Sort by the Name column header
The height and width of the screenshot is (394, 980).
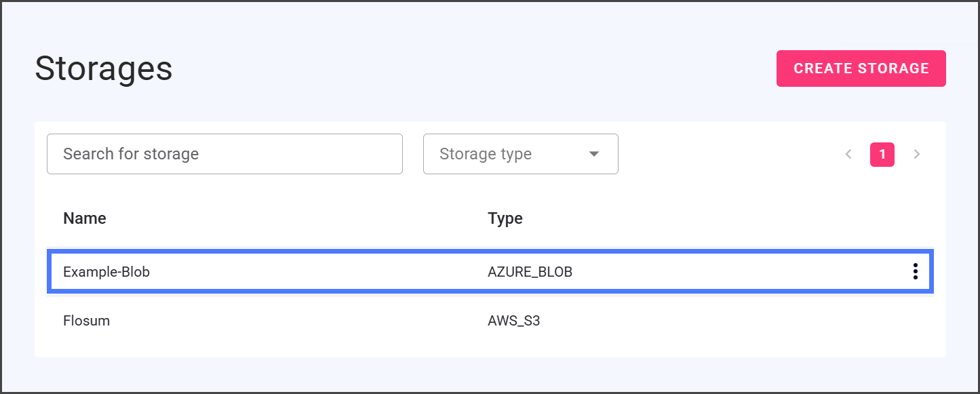(x=85, y=218)
